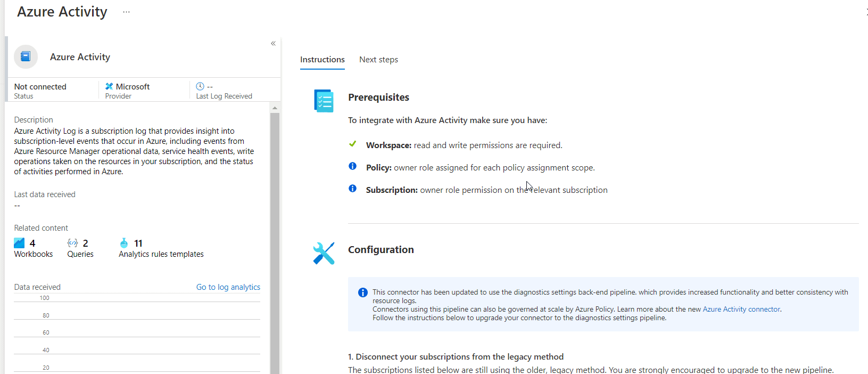Screen dimensions: 868x374
Task: Open the Analytics rules templates flask icon
Action: point(124,243)
